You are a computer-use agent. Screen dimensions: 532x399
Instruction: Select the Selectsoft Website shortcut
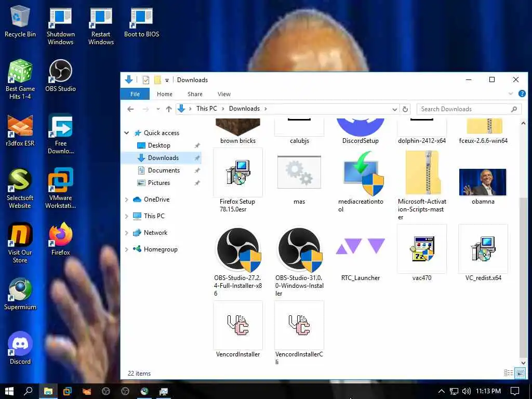point(20,189)
